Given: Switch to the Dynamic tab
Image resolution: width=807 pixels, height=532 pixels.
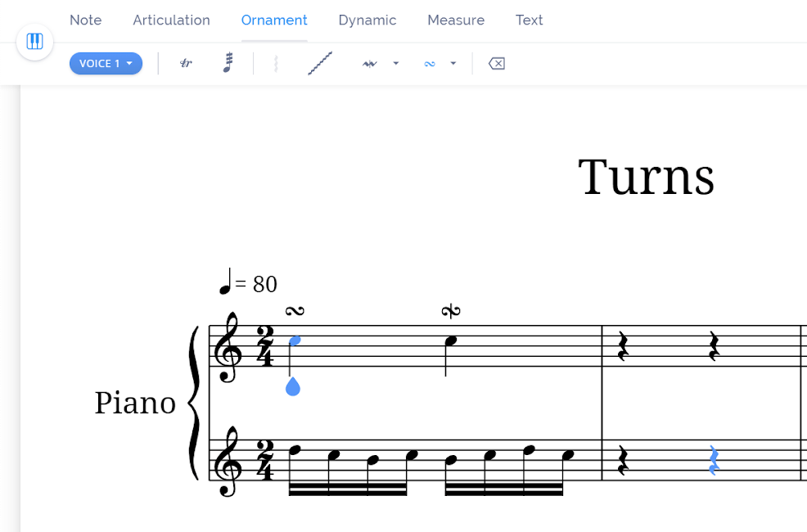Looking at the screenshot, I should 367,20.
